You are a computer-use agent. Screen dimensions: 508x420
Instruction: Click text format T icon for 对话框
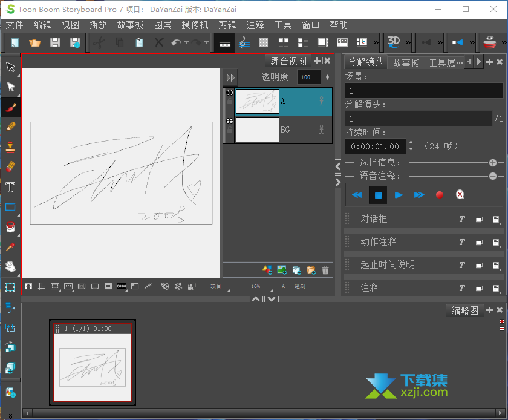[462, 220]
